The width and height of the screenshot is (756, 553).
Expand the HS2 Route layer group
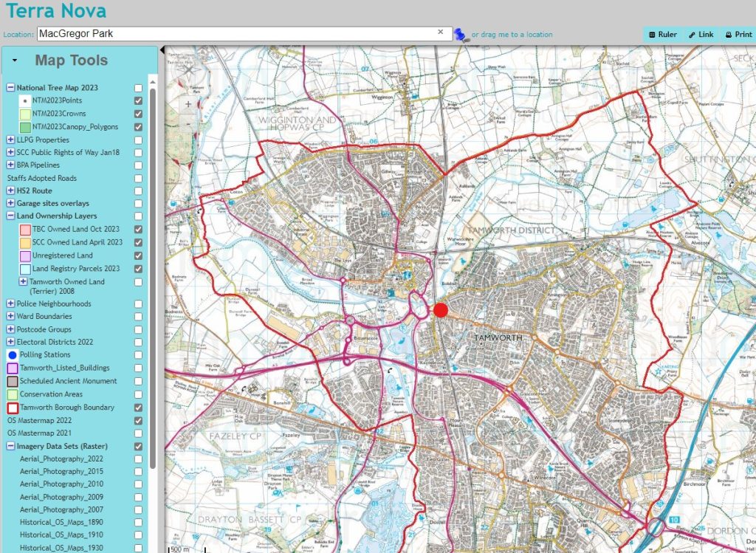coord(10,190)
